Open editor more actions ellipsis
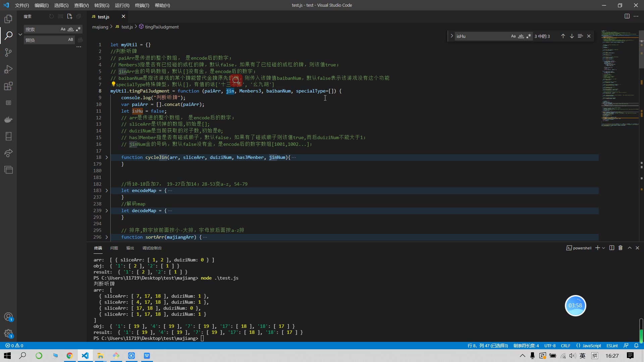 pos(636,16)
